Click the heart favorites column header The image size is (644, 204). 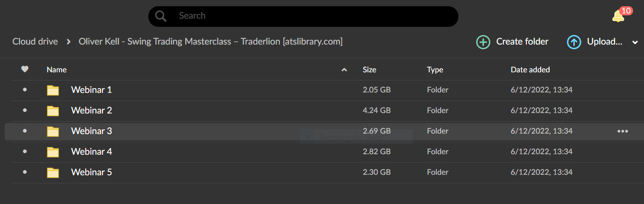click(x=25, y=69)
